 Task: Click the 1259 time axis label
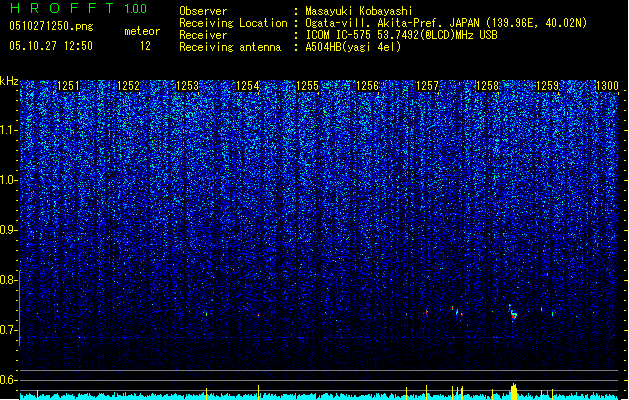[548, 86]
